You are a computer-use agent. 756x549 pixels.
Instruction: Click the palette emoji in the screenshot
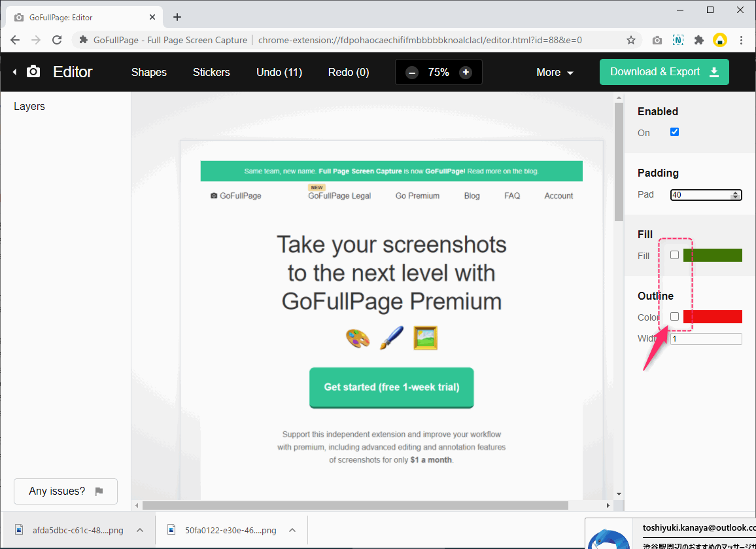pyautogui.click(x=358, y=338)
